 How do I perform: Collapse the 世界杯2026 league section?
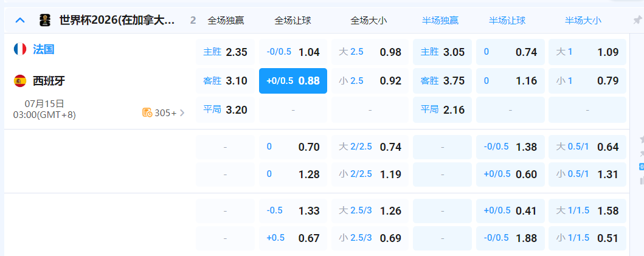pyautogui.click(x=20, y=20)
